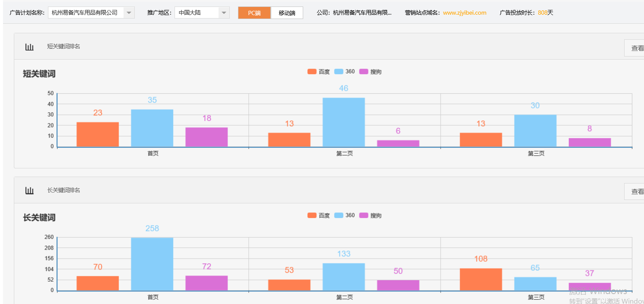Click the 360 首页 bar labeled 258

(x=152, y=264)
